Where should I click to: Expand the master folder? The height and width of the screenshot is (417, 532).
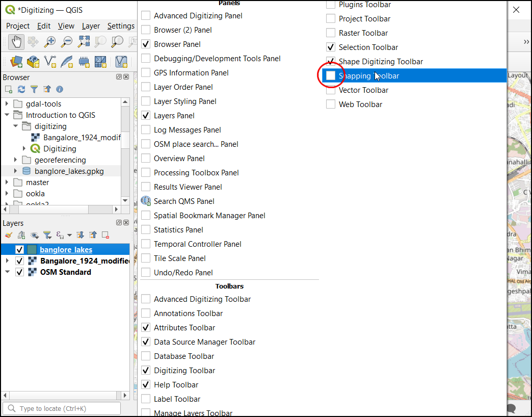[7, 182]
